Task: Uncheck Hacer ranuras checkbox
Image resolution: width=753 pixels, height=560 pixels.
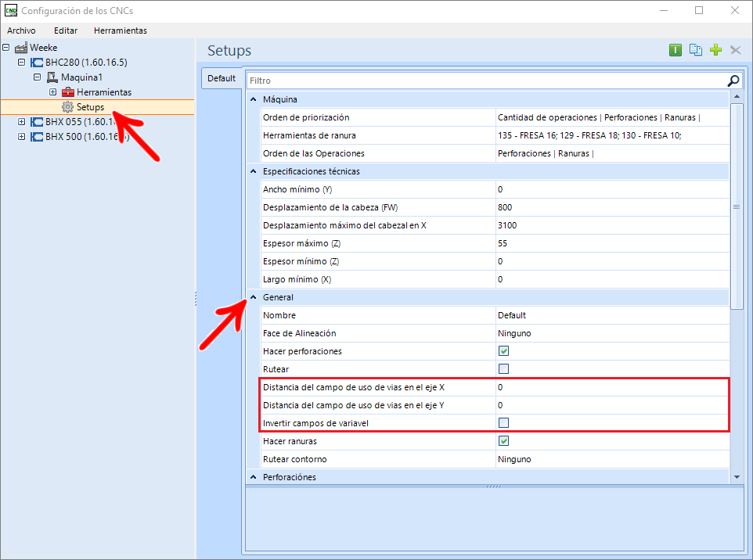Action: pos(503,441)
